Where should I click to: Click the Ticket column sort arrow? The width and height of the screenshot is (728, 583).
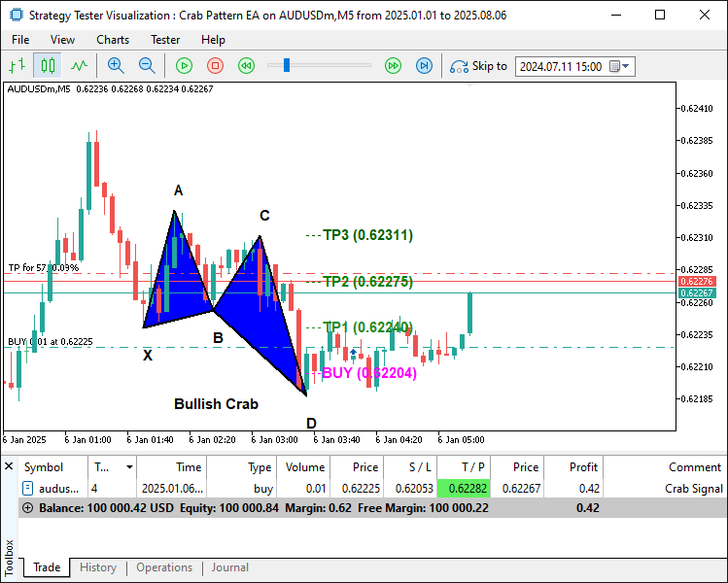[x=129, y=467]
